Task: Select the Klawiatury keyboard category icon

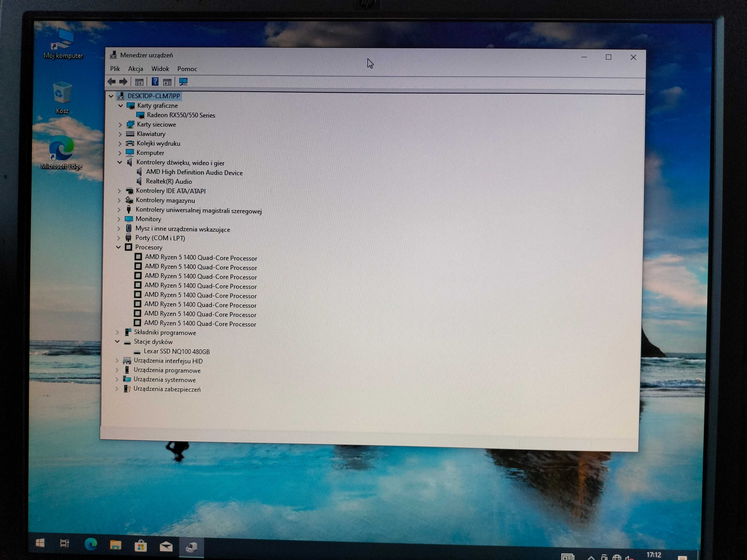Action: pyautogui.click(x=130, y=134)
